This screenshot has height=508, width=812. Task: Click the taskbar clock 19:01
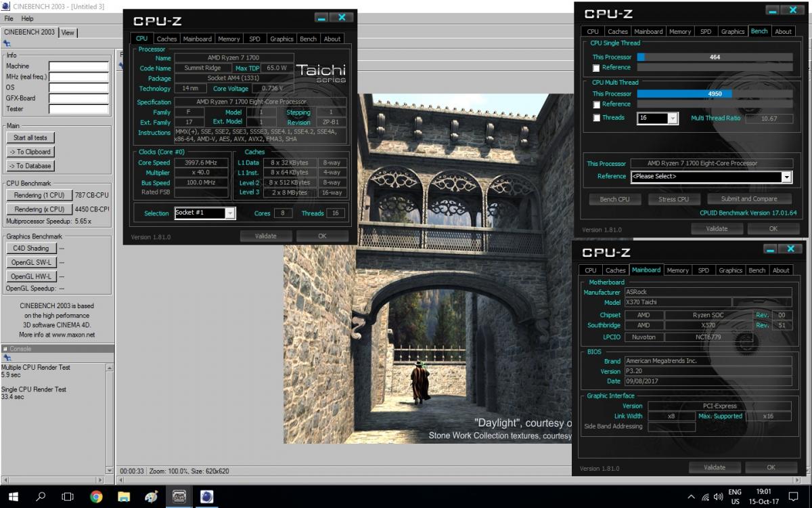click(x=763, y=492)
